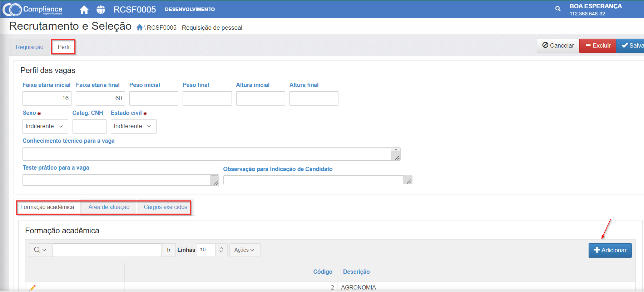Open the globe language icon

[101, 10]
